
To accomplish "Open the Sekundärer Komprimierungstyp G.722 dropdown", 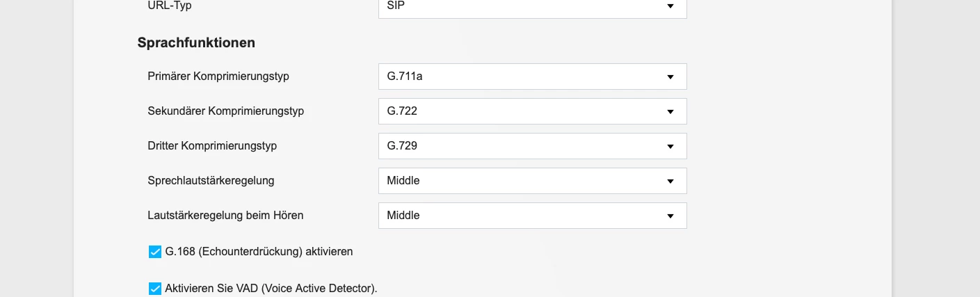I will pyautogui.click(x=532, y=111).
